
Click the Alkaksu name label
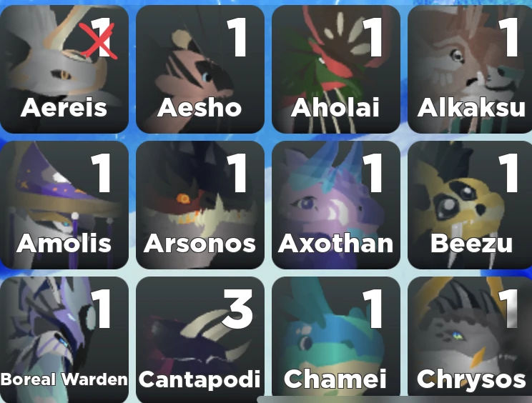tap(472, 108)
